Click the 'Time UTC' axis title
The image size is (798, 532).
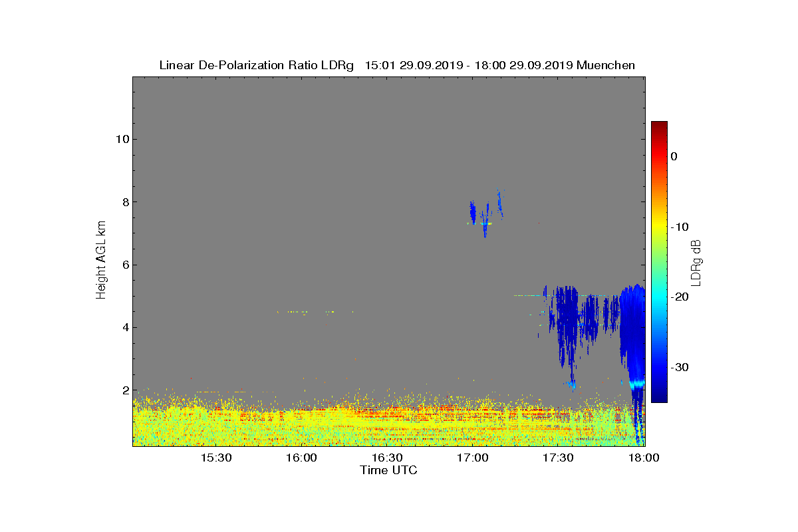pos(388,470)
